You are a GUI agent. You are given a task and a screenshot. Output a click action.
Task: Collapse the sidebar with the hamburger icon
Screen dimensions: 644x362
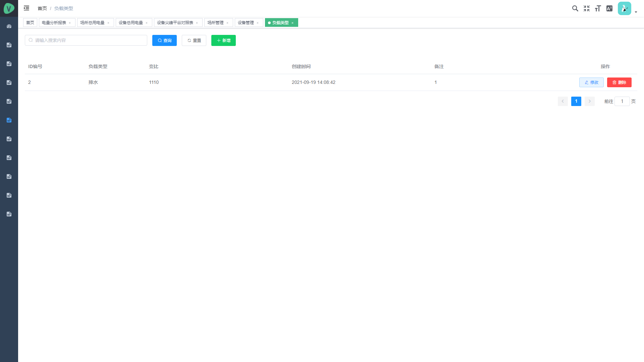(x=26, y=8)
